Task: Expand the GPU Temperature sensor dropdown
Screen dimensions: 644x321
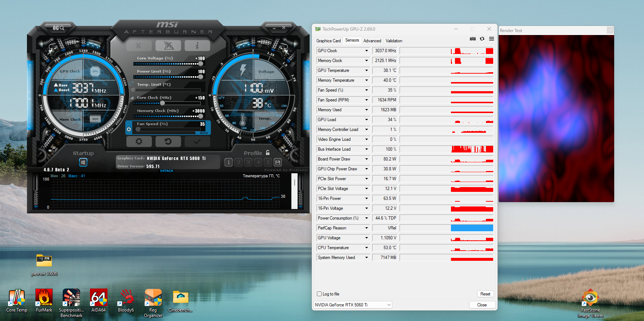Action: (x=366, y=70)
